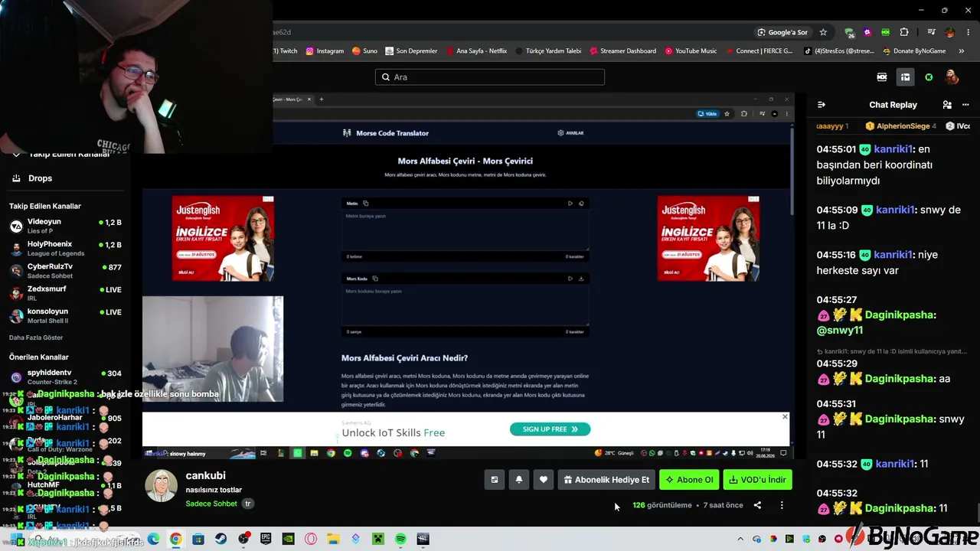
Task: Open AYARLAR settings in Morse Code Translator
Action: 570,133
